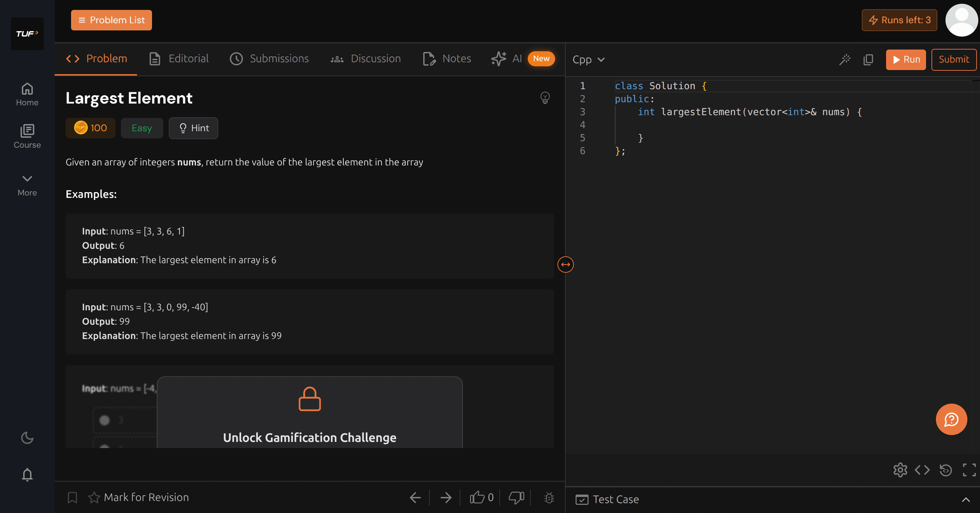Run the code with Run button
The height and width of the screenshot is (513, 980).
click(x=906, y=59)
